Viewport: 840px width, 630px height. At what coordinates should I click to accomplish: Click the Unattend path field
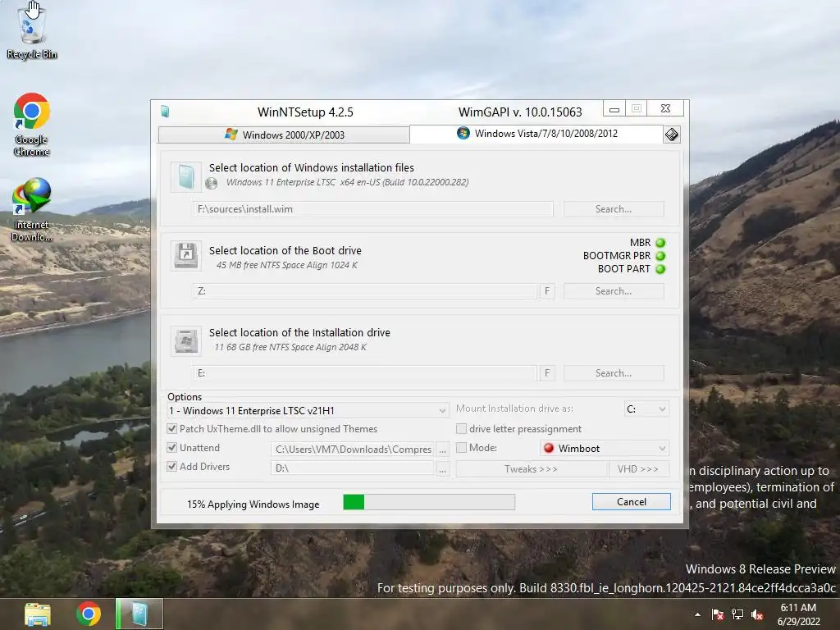tap(353, 450)
